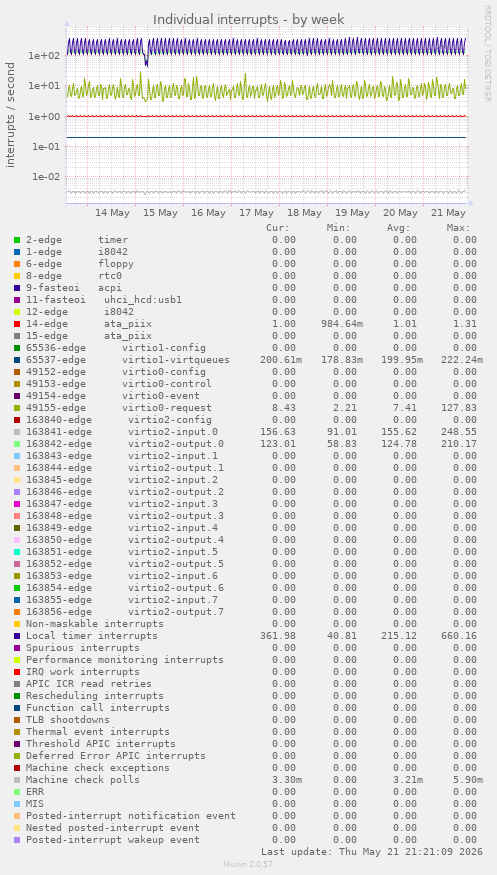Click the Local timer interrupts legend label
This screenshot has height=875, width=497.
(92, 636)
